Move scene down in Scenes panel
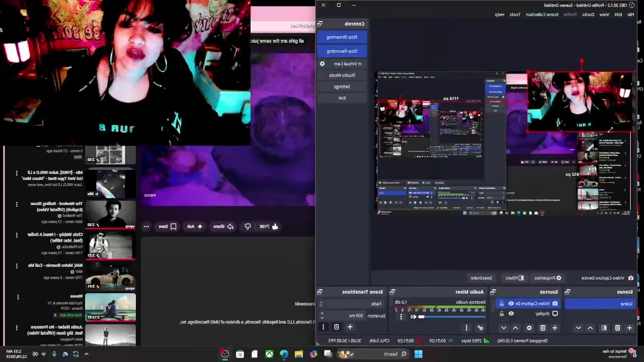The image size is (644, 362). coord(578,328)
